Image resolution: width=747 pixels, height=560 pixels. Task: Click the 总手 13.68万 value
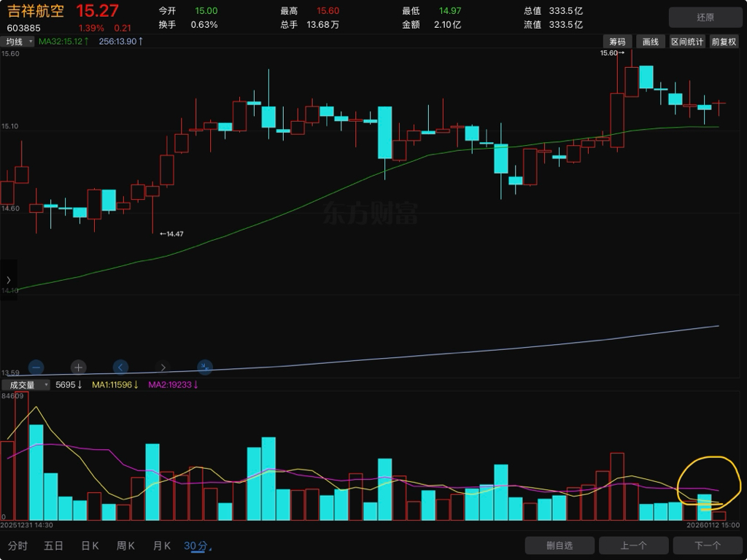[x=322, y=25]
